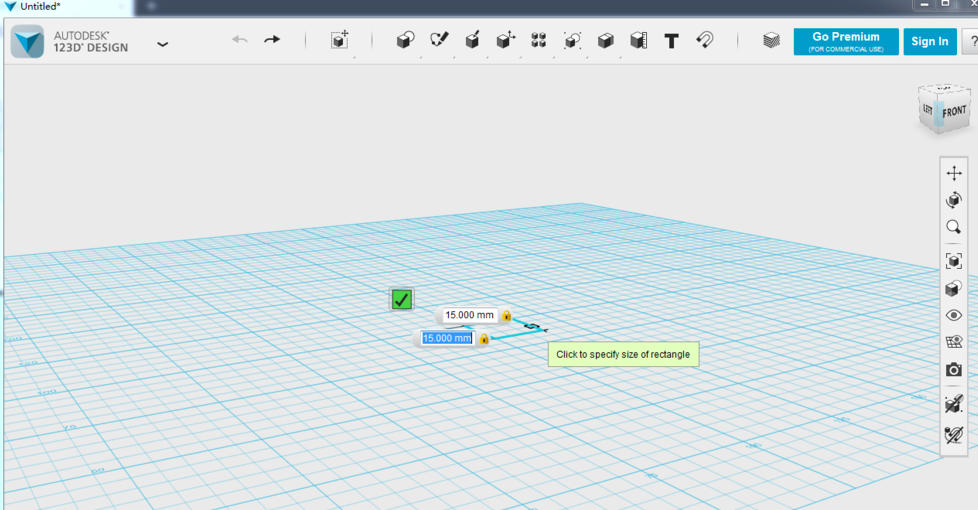The width and height of the screenshot is (978, 510).
Task: Click the highlighted lower 15.000 mm dimension field
Action: tap(447, 339)
